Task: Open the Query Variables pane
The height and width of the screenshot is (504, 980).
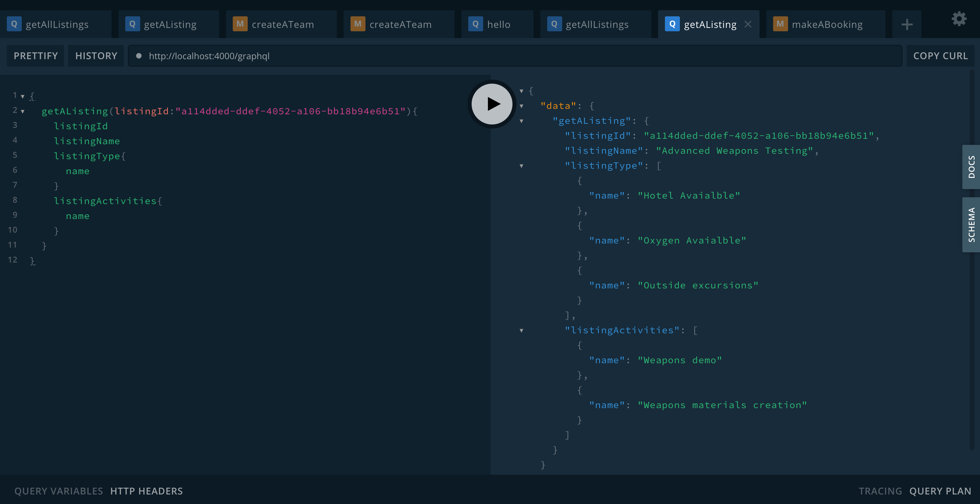Action: (59, 491)
